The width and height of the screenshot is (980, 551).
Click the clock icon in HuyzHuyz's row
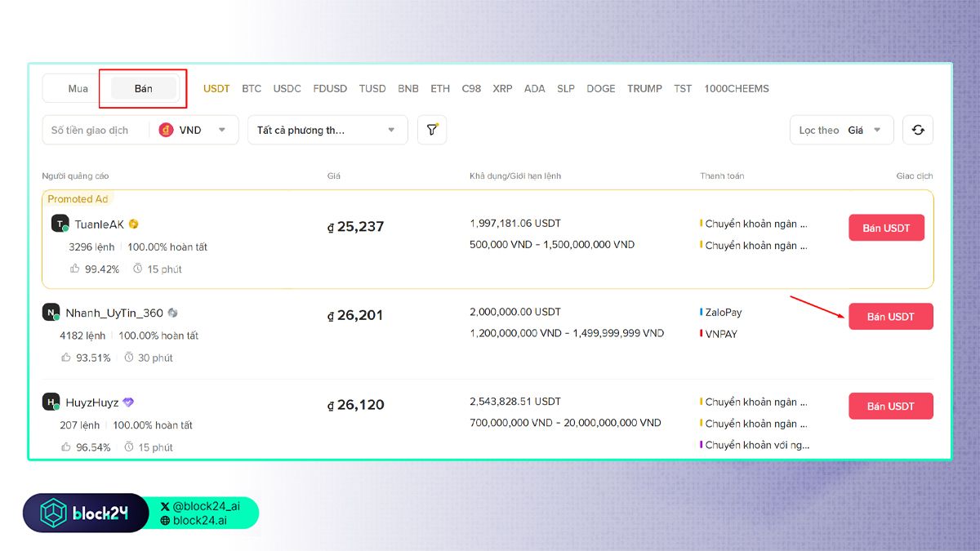[129, 447]
